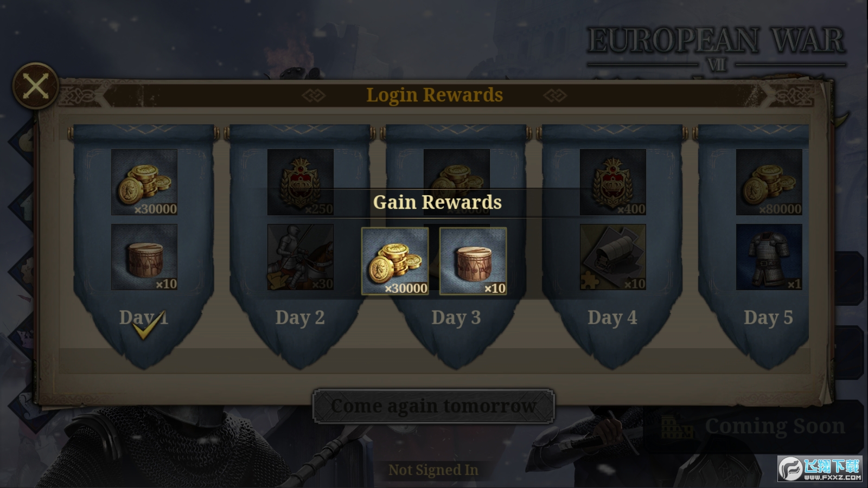
Task: Click the Come again tomorrow button
Action: tap(433, 406)
